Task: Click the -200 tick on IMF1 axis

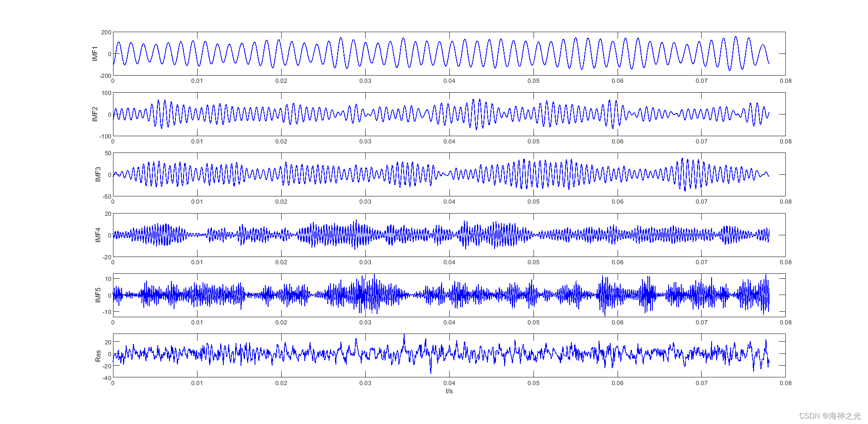Action: click(105, 76)
